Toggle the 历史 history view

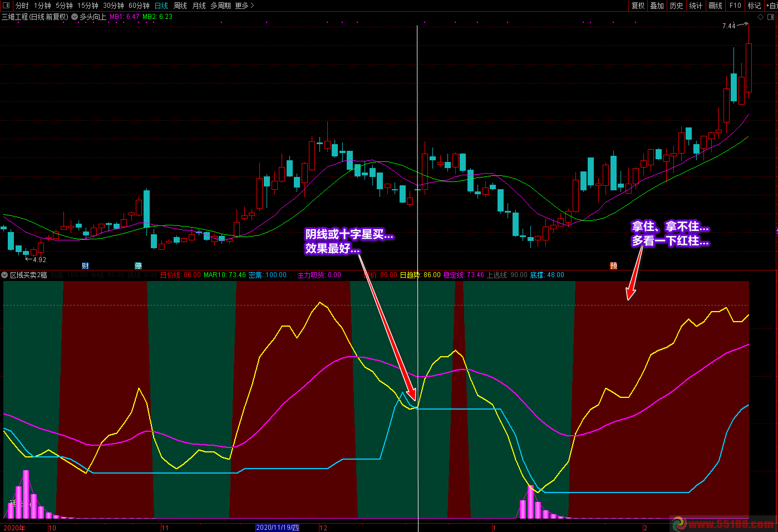676,6
